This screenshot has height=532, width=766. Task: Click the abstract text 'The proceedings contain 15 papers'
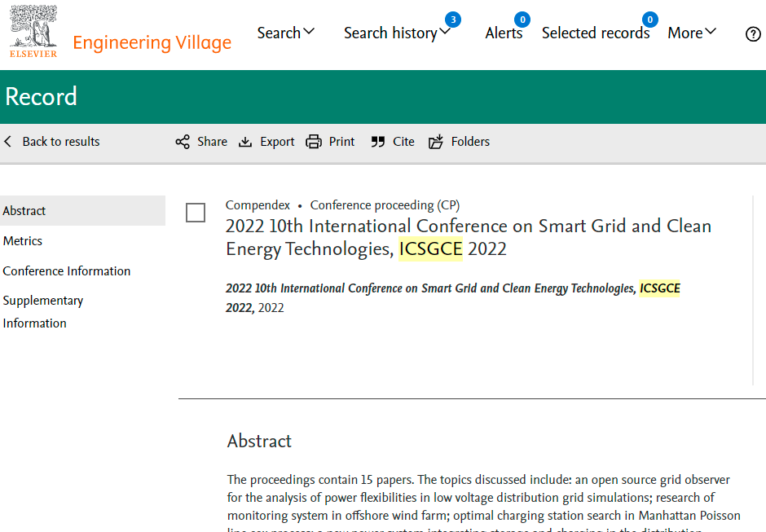[x=320, y=480]
